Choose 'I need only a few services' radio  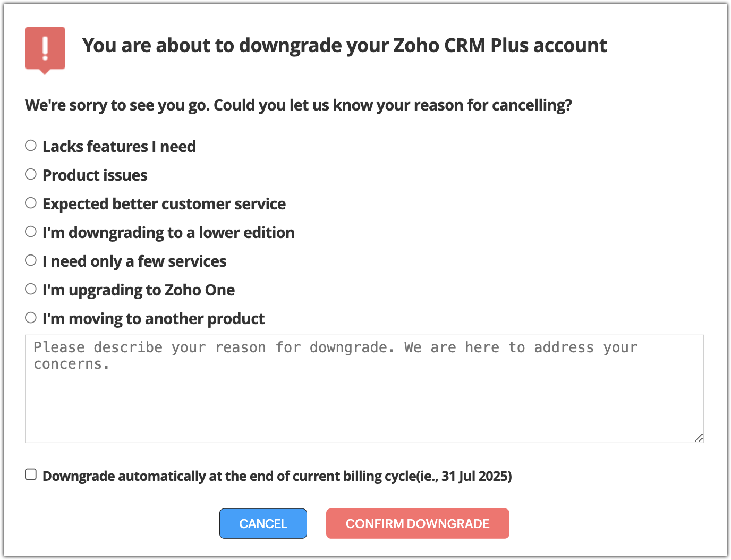(31, 260)
